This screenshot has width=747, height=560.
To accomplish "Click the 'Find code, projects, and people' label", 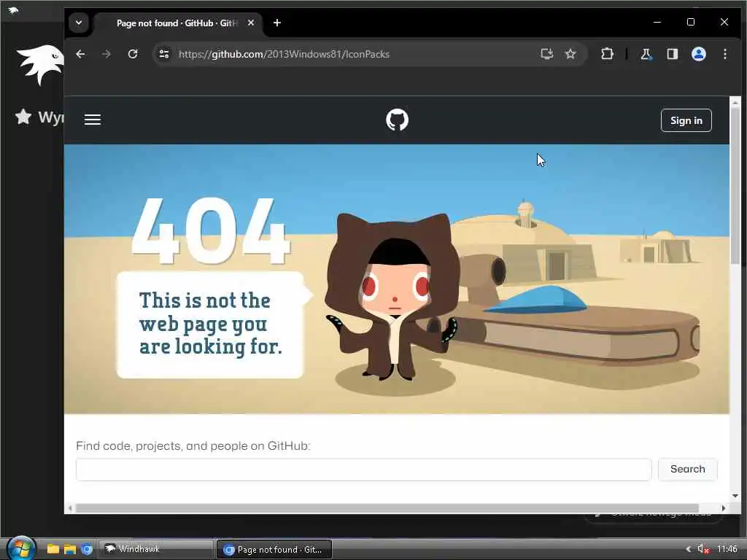I will click(x=193, y=446).
